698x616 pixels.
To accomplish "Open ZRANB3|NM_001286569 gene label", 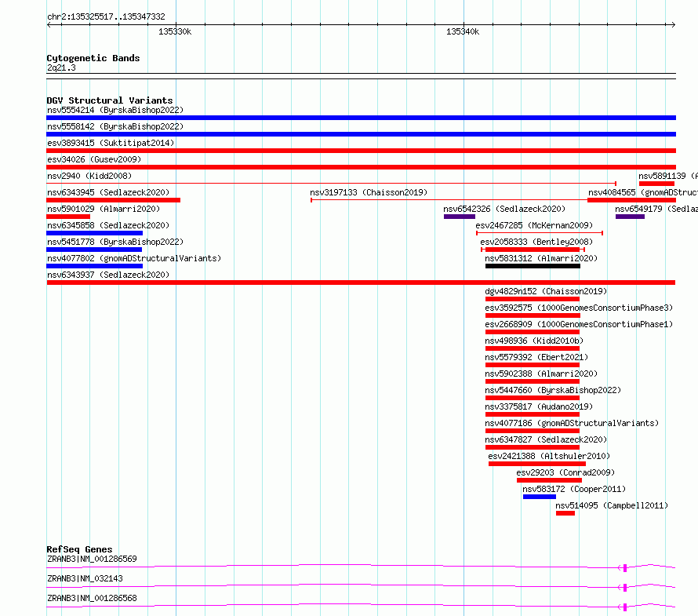I will [x=92, y=559].
